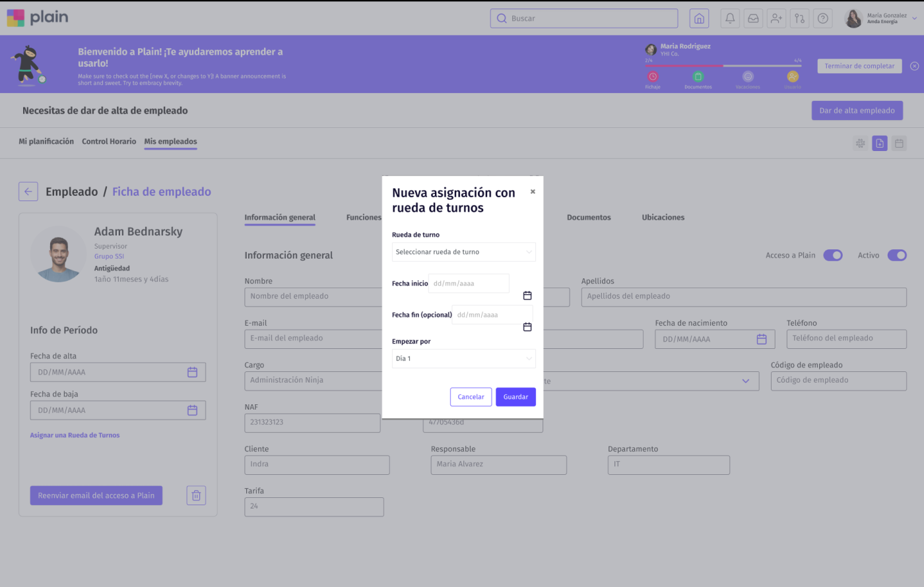Open the Empezar por dropdown
Screen dimensions: 924x587
coord(463,359)
